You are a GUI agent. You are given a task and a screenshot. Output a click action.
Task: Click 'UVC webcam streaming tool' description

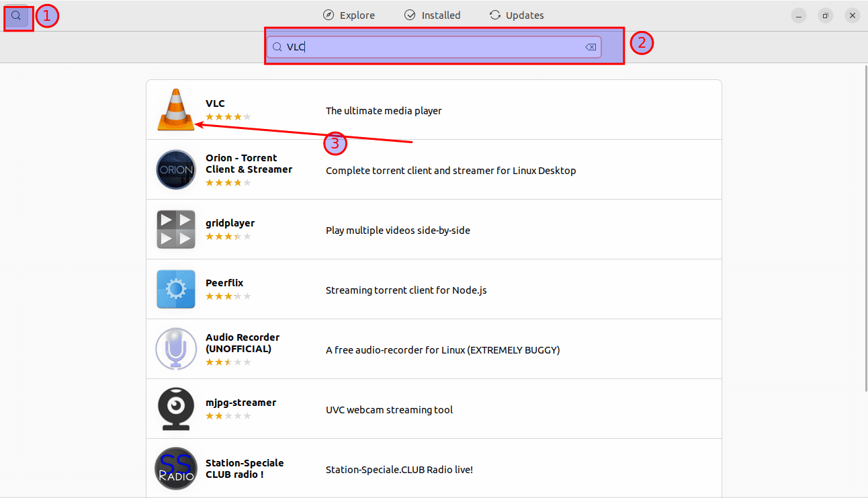click(389, 410)
